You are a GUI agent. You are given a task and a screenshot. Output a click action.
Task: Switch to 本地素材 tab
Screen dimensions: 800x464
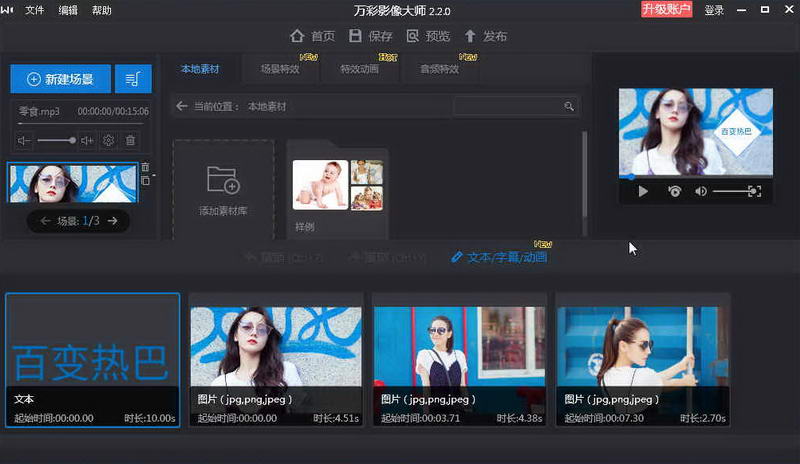(200, 69)
